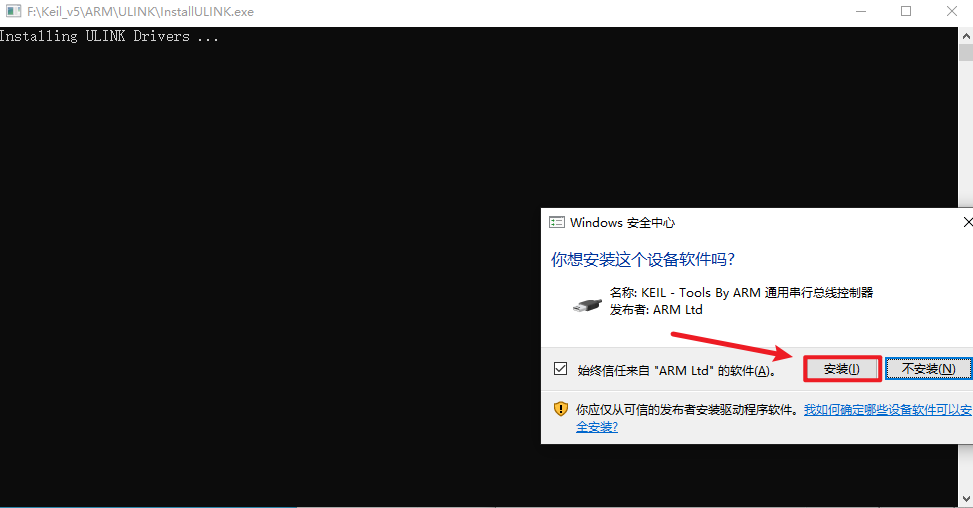Image resolution: width=973 pixels, height=508 pixels.
Task: Toggle the always trust "ARM Ltd" checkbox
Action: tap(560, 369)
